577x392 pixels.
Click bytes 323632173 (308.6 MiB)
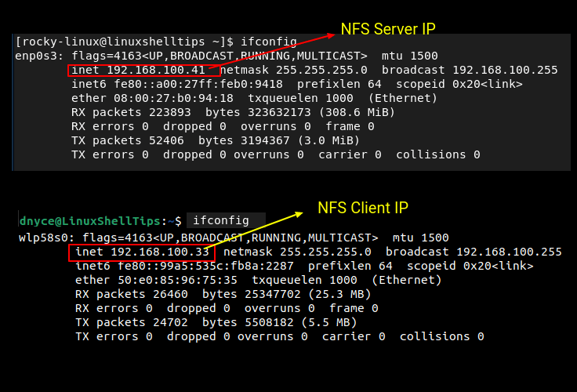point(300,112)
